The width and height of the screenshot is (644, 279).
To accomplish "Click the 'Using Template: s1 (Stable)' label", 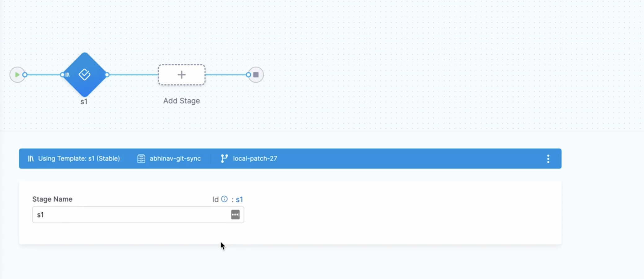I will (79, 159).
